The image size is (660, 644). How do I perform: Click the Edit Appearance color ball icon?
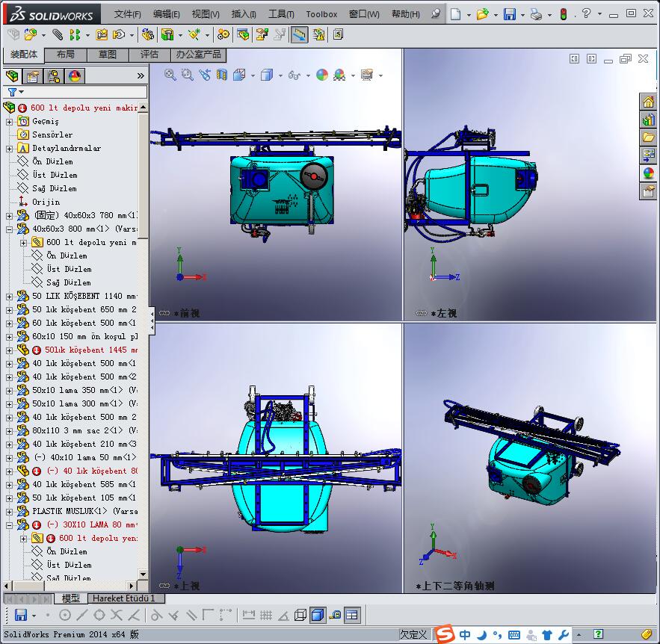point(322,75)
